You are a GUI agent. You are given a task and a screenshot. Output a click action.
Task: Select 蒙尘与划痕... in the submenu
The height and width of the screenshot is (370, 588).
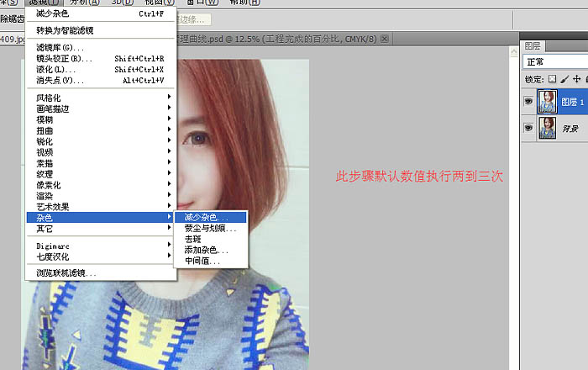tap(210, 228)
